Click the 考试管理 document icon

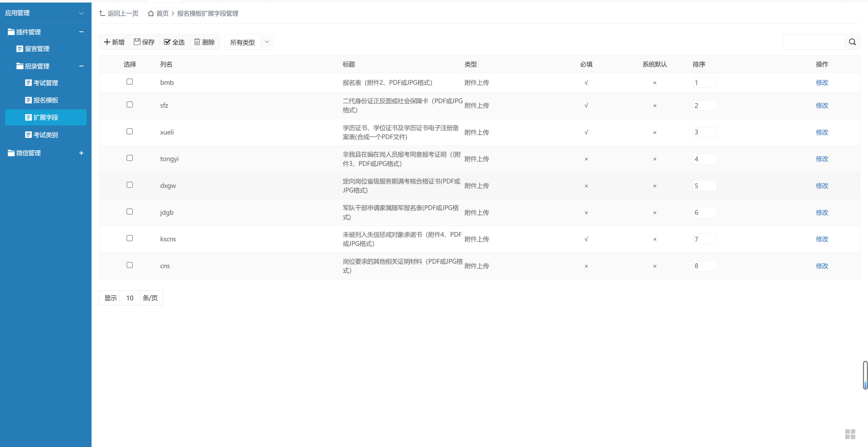point(28,83)
